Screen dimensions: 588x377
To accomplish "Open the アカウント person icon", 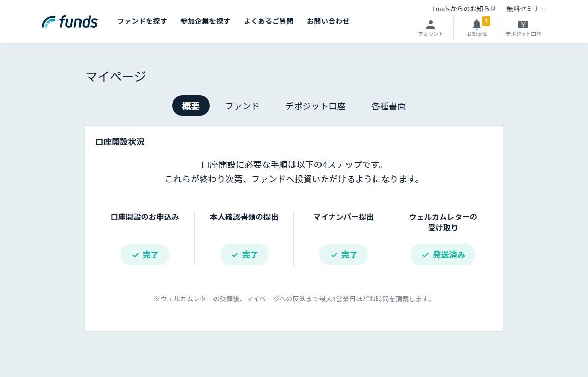I will [431, 24].
